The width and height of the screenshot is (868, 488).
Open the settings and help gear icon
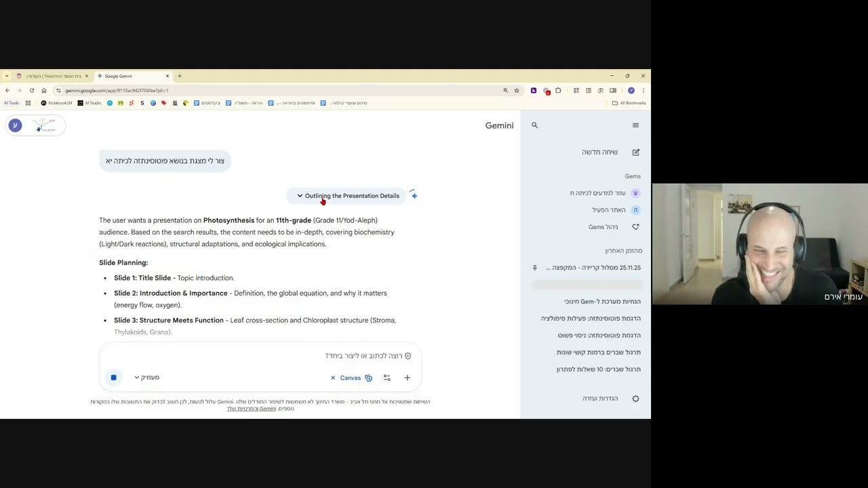coord(635,399)
